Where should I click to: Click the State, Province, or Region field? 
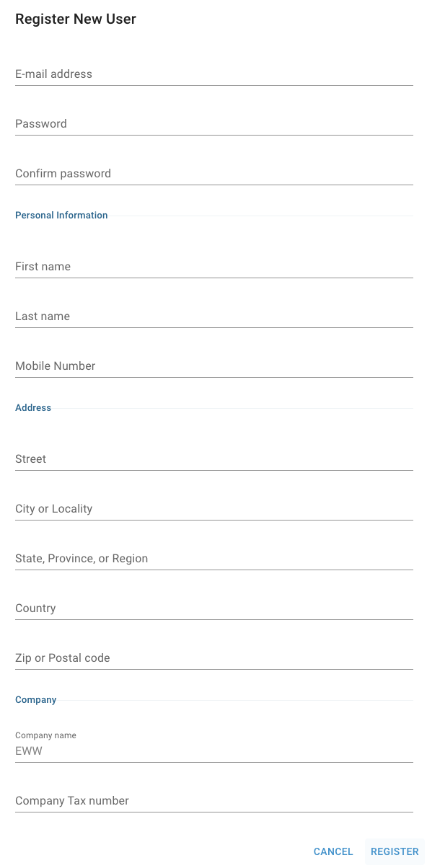pos(213,558)
